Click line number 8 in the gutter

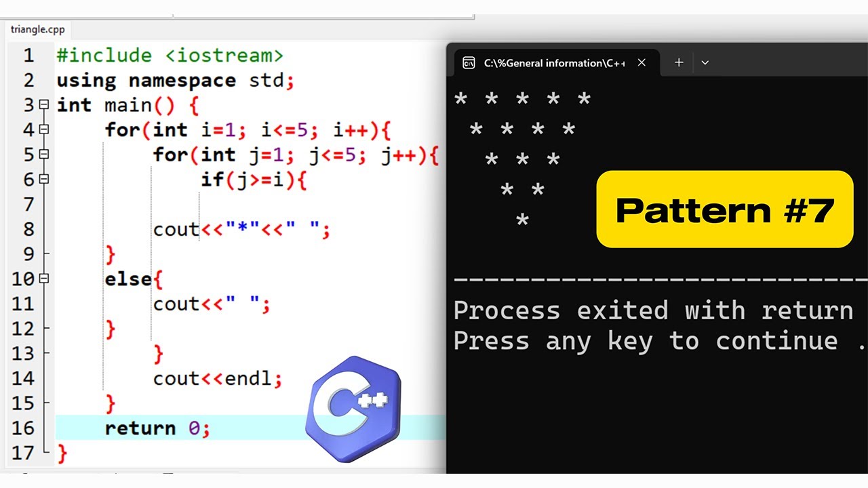click(x=28, y=229)
